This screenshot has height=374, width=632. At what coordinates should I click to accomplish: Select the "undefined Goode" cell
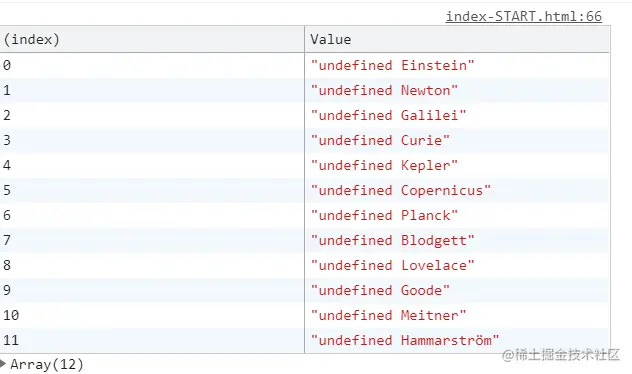pos(457,290)
